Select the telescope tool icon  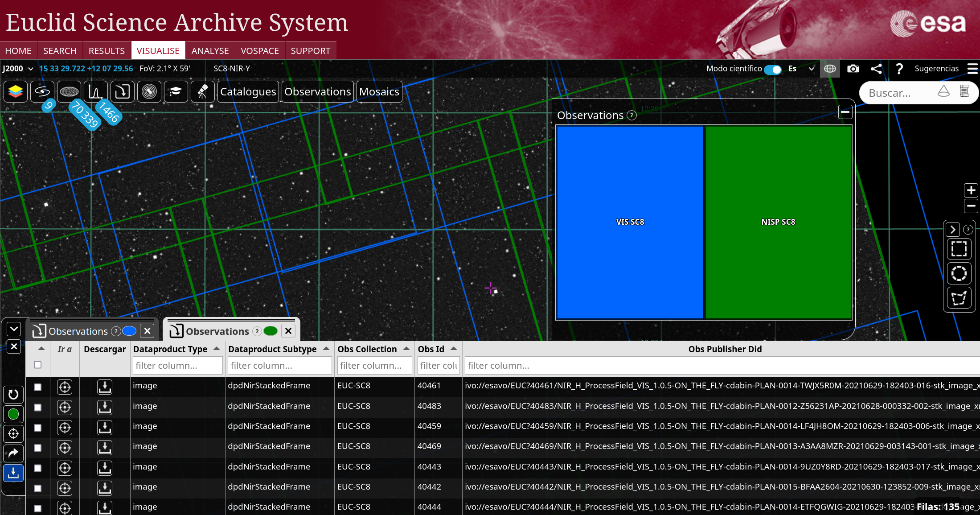(203, 92)
